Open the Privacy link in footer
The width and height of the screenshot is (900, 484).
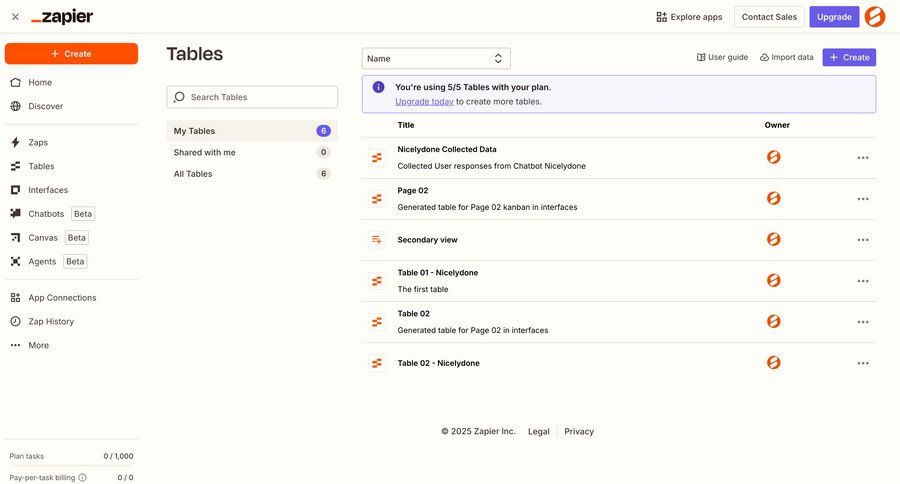point(579,431)
